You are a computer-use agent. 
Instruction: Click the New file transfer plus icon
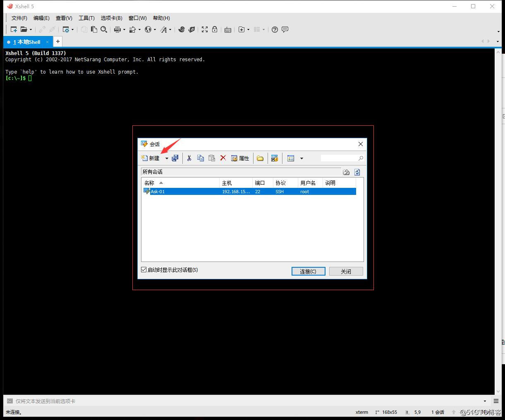[x=242, y=29]
